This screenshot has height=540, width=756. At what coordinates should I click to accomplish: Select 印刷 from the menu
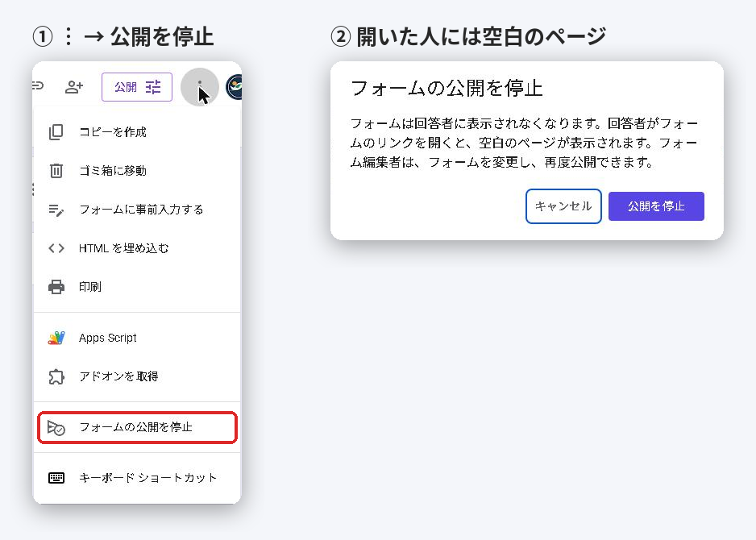point(137,287)
